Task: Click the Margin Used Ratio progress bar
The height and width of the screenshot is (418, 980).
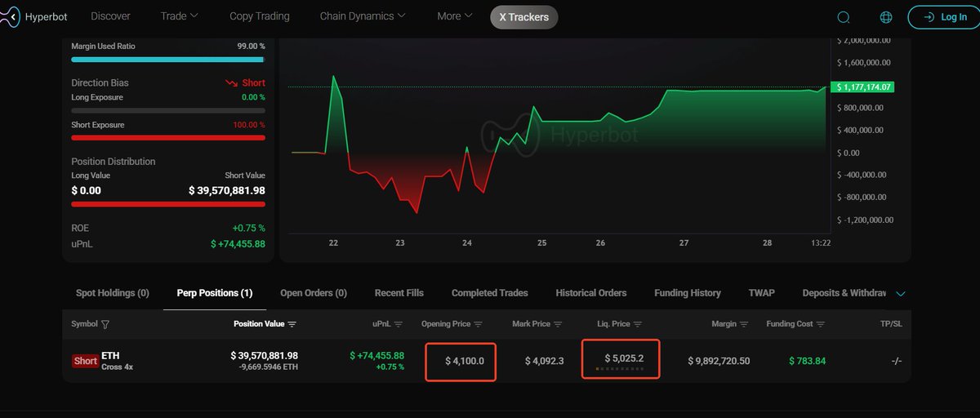Action: tap(167, 60)
